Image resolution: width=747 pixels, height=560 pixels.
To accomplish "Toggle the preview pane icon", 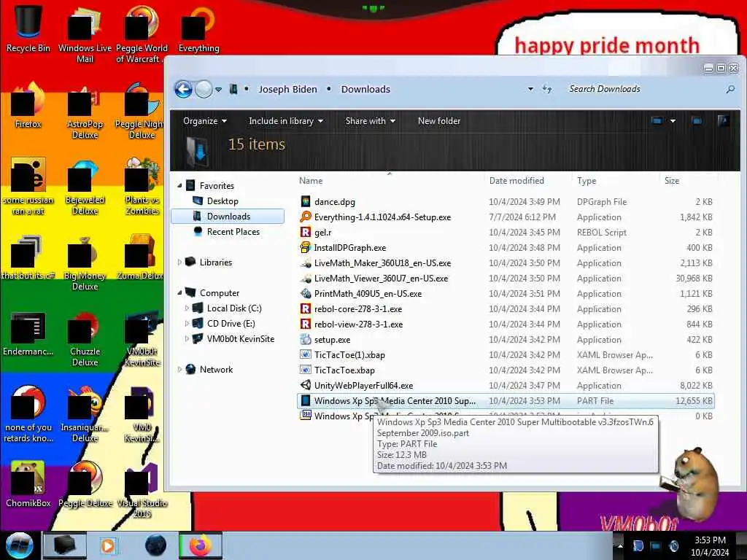I will (x=697, y=121).
